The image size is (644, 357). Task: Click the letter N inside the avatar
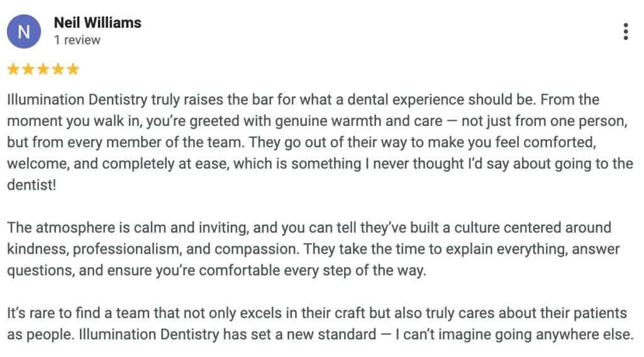(24, 32)
